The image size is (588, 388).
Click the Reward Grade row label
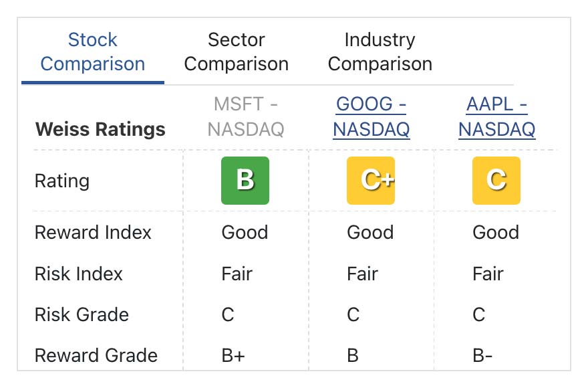click(96, 355)
